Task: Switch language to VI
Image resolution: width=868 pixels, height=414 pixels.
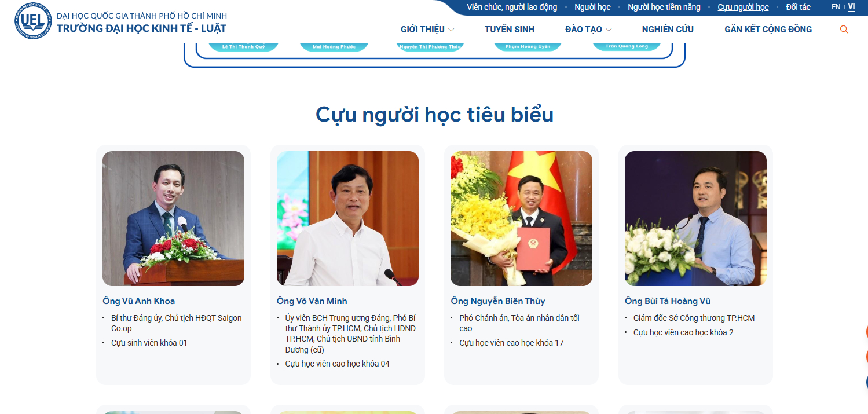Action: coord(851,7)
